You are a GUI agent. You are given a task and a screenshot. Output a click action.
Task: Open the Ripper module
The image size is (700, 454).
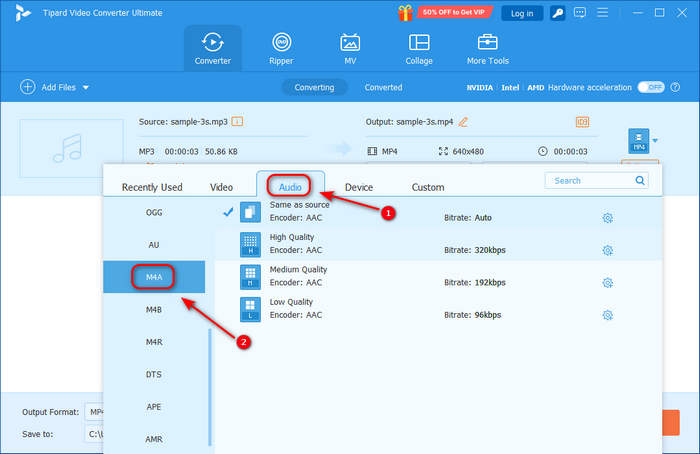pos(281,49)
